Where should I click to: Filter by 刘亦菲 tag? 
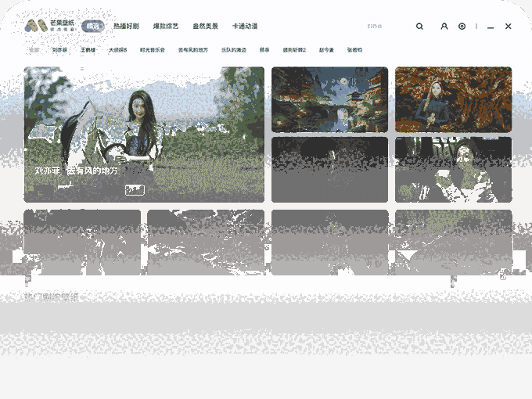(59, 50)
